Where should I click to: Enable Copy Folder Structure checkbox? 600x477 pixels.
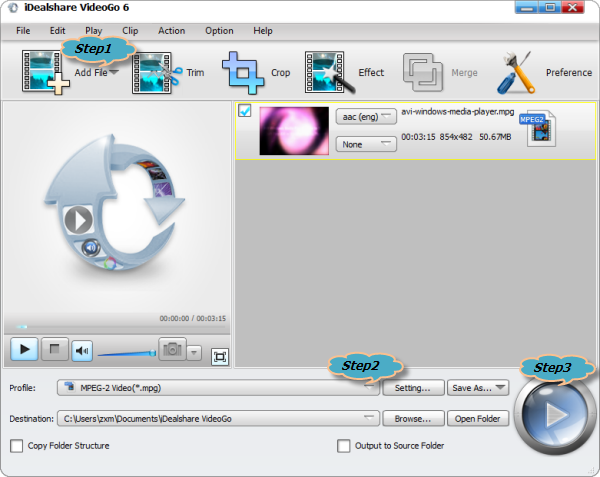pyautogui.click(x=16, y=446)
